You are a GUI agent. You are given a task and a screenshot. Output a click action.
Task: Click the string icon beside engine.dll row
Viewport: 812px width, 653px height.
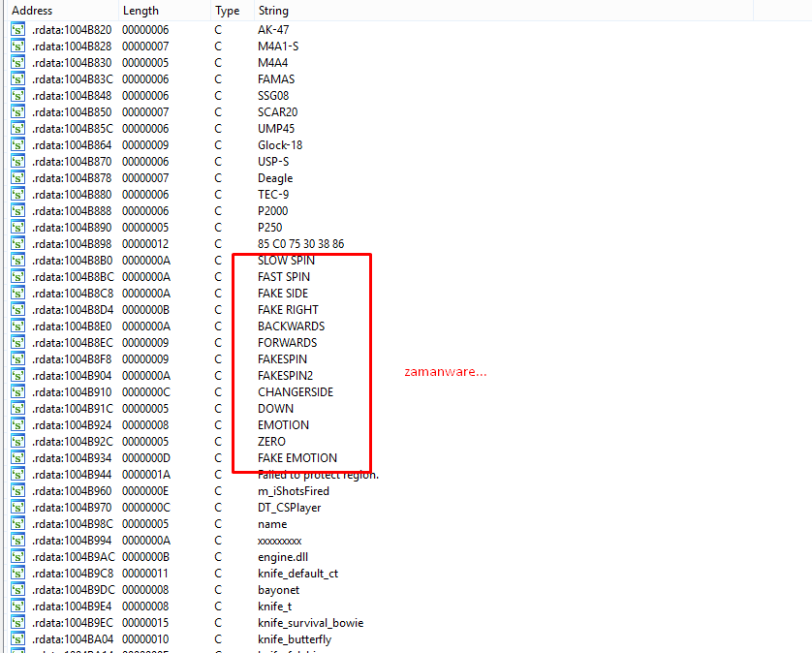[17, 557]
